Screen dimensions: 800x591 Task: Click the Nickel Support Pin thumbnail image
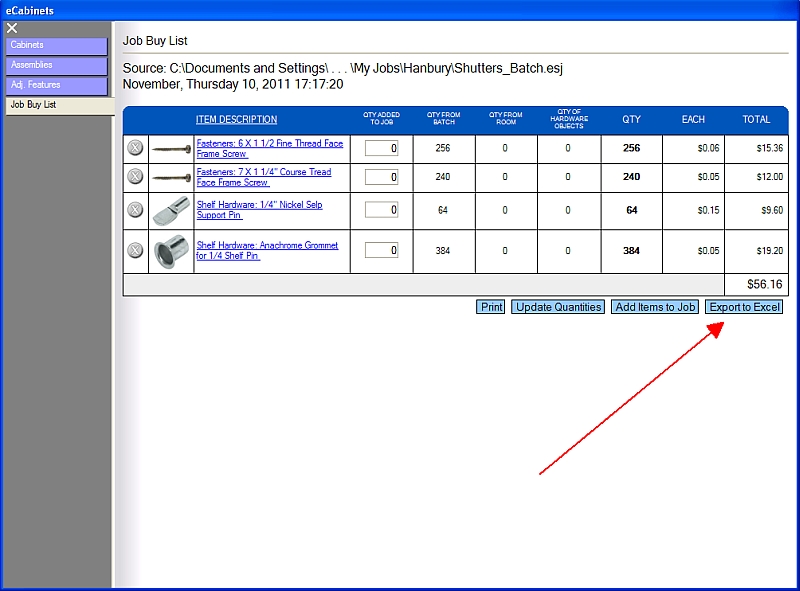coord(171,210)
